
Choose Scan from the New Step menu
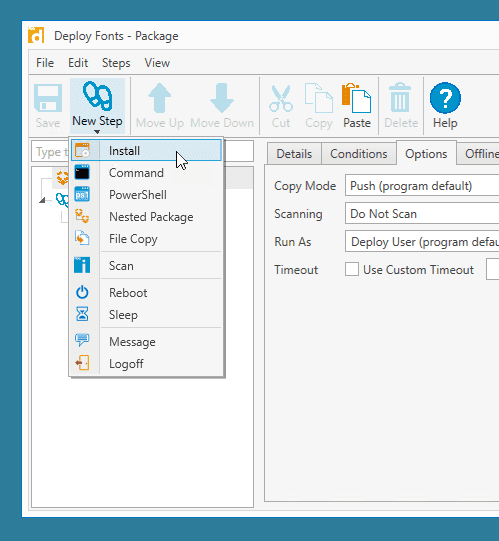tap(146, 266)
